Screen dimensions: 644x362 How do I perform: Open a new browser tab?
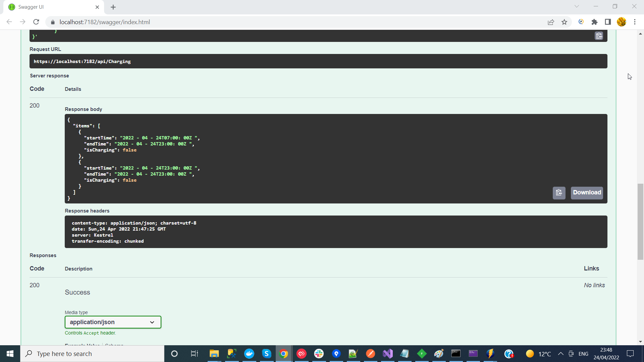[113, 7]
